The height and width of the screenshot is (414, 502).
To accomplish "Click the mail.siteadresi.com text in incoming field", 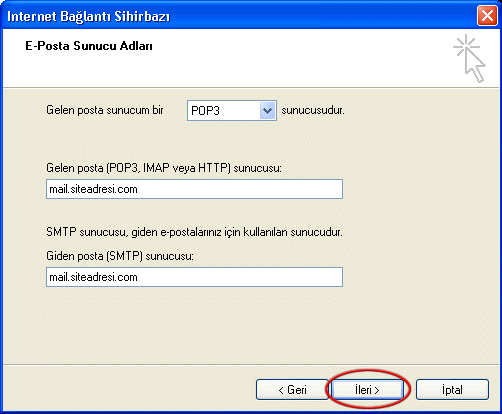I will [x=93, y=189].
